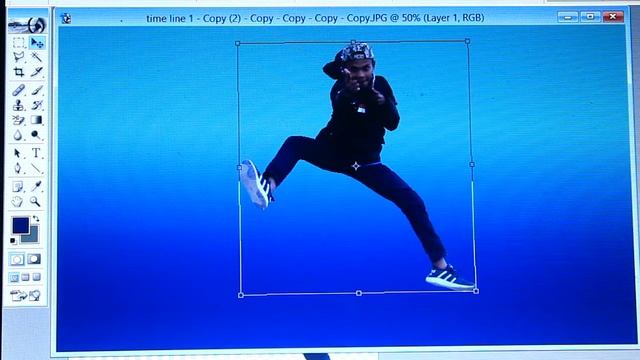
Task: Click the background color swatch
Action: (33, 237)
